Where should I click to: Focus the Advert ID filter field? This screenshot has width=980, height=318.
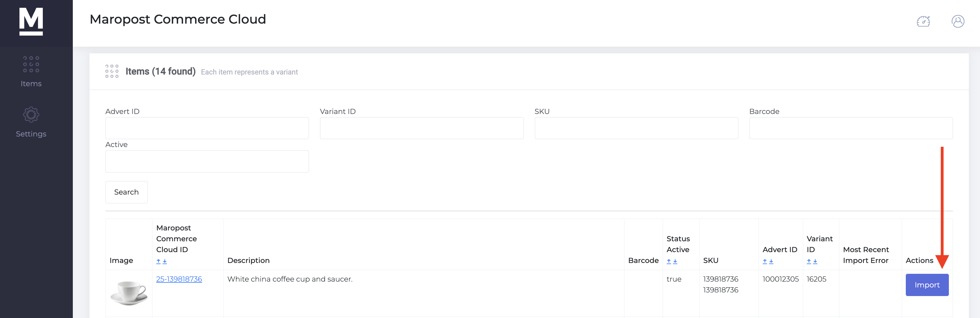coord(207,128)
